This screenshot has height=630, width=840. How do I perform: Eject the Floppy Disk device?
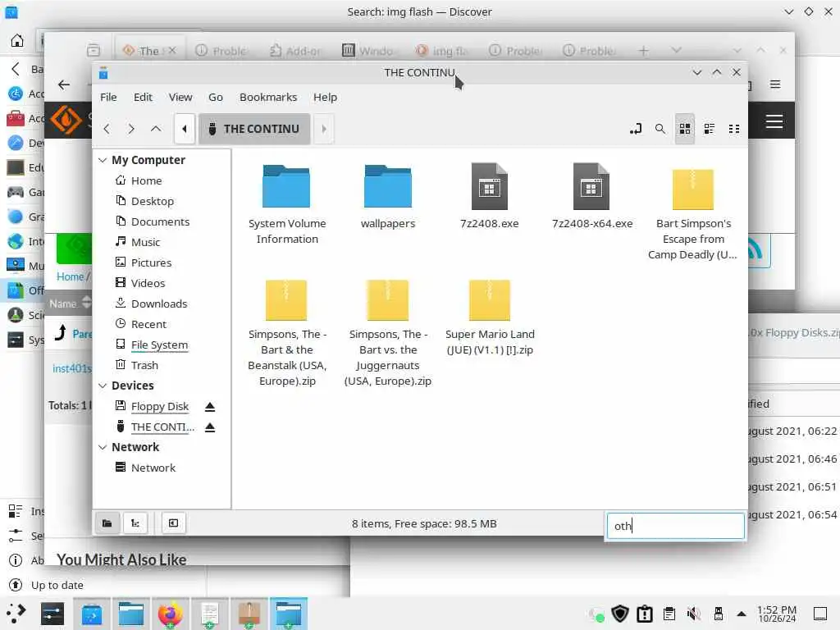pos(210,407)
